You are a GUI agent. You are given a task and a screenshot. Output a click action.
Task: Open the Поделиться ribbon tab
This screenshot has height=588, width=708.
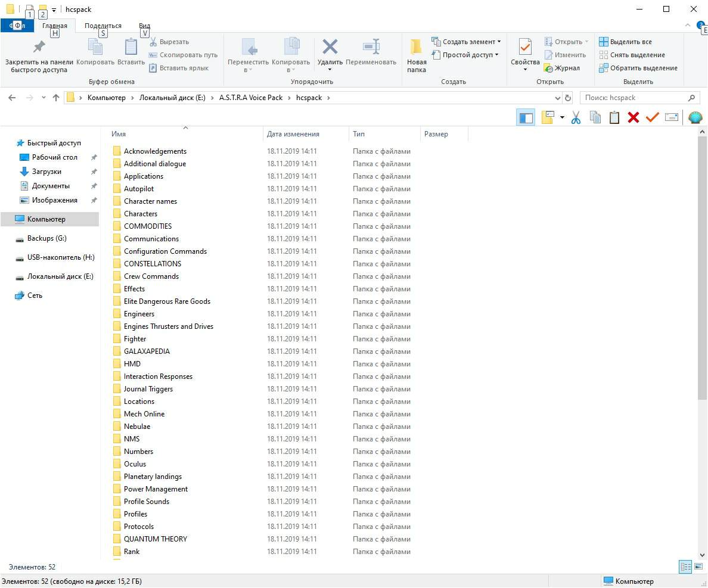103,26
